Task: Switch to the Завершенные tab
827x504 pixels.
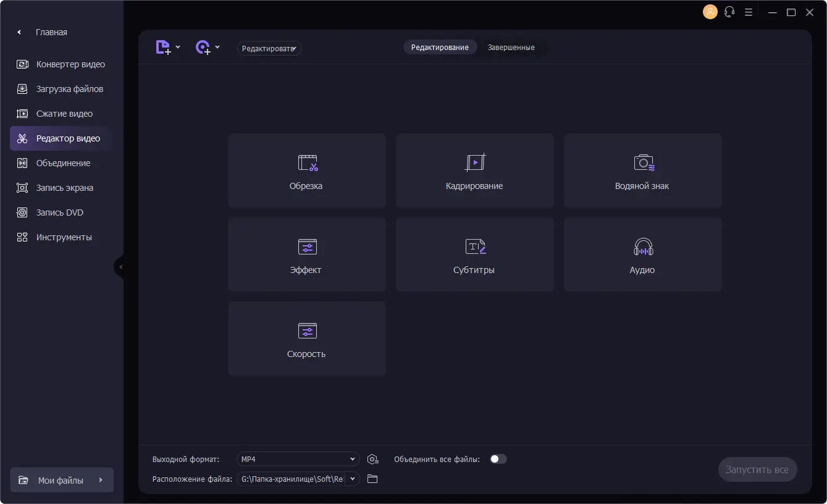Action: coord(511,48)
